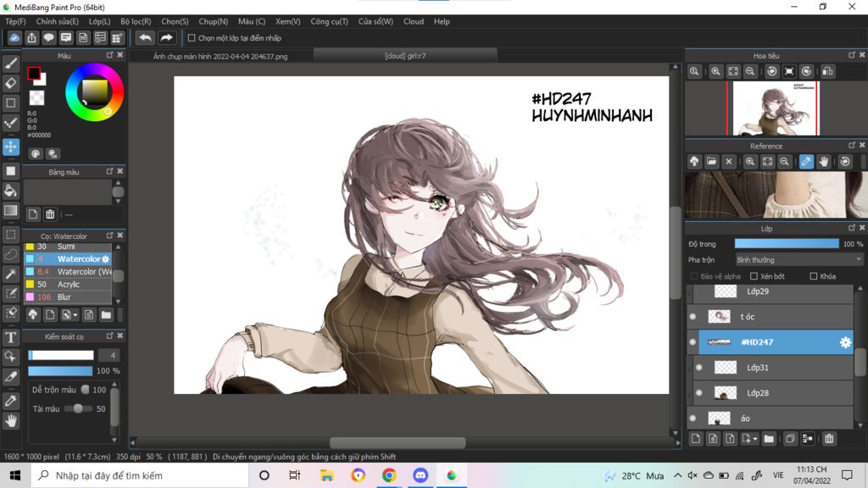Screen dimensions: 868x488
Task: Toggle 'Chọn một lớp tại điểm nhấp' checkbox
Action: point(192,38)
